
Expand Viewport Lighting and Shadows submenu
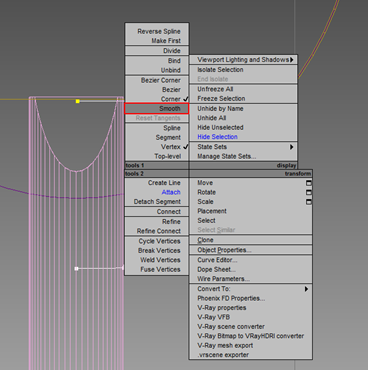[x=243, y=60]
